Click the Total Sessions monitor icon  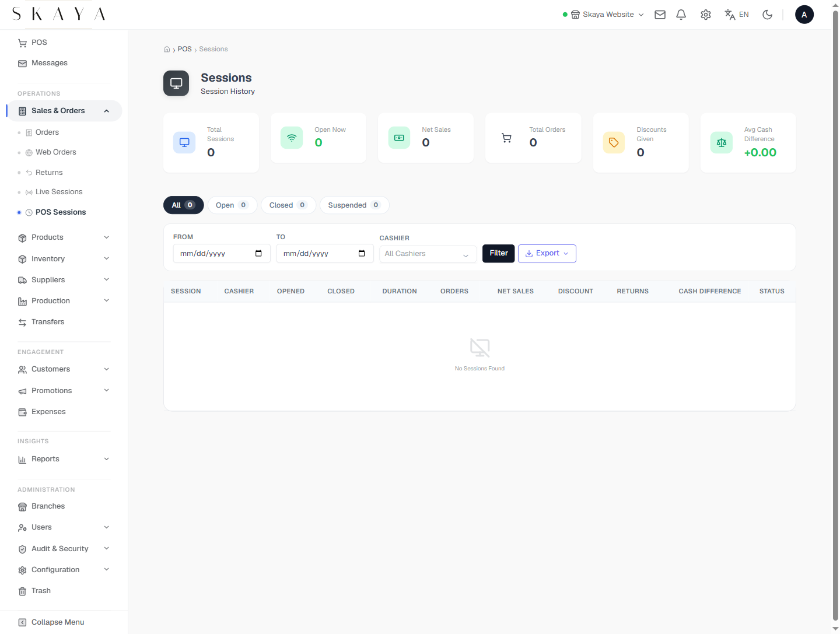[184, 142]
